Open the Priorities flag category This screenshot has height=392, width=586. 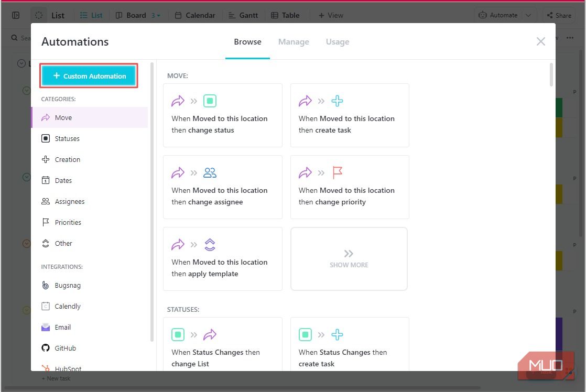46,222
